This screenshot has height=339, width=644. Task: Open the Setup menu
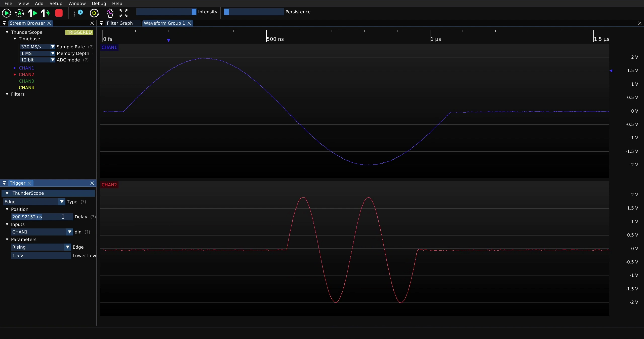56,4
